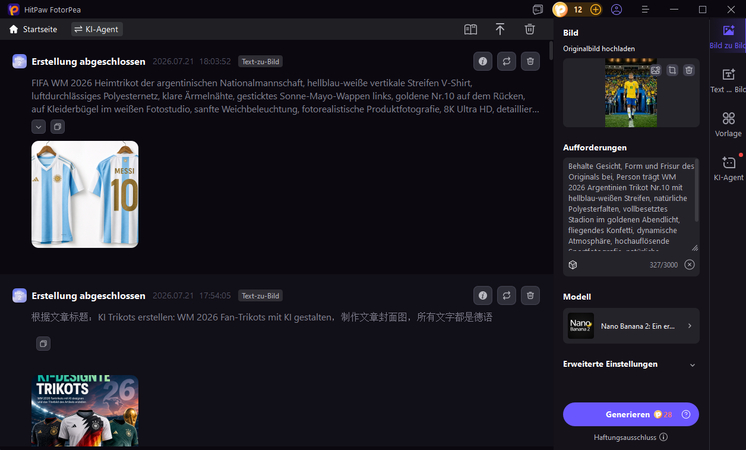Open the Haftungsausschluss disclaimer link
746x450 pixels.
coord(625,437)
